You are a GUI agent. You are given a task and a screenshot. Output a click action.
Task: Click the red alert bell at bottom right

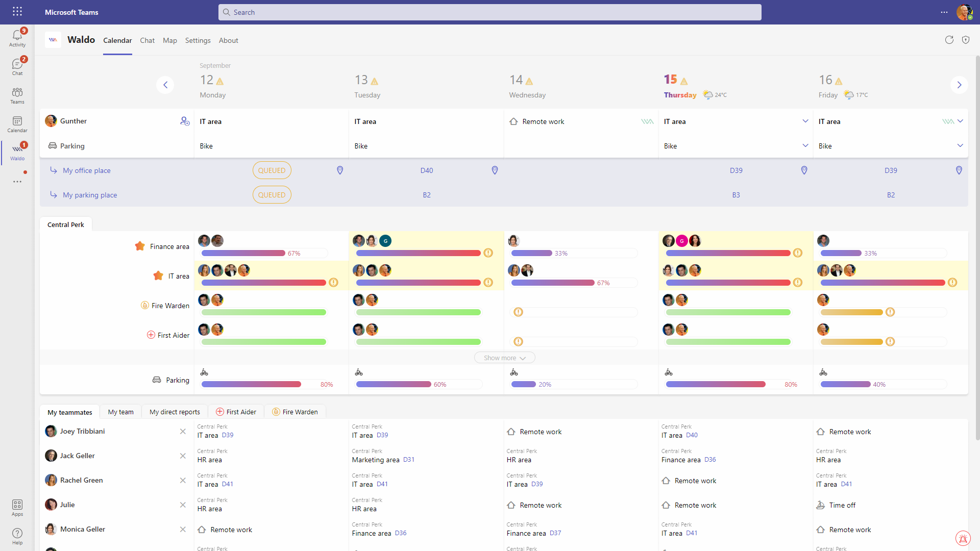tap(963, 538)
